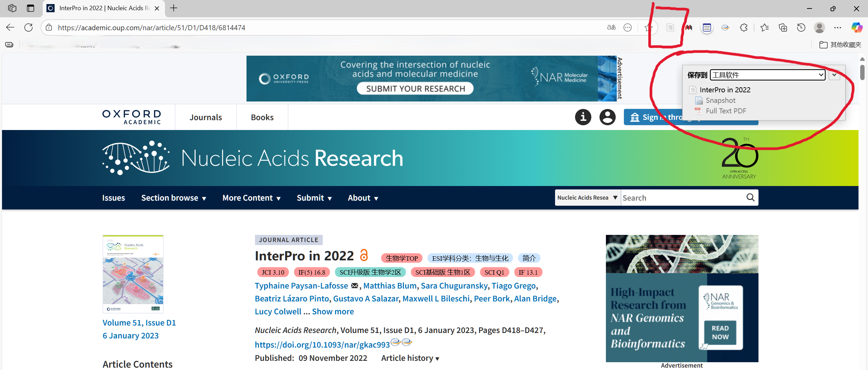Open Settings and more ellipsis menu
868x370 pixels.
tap(838, 27)
